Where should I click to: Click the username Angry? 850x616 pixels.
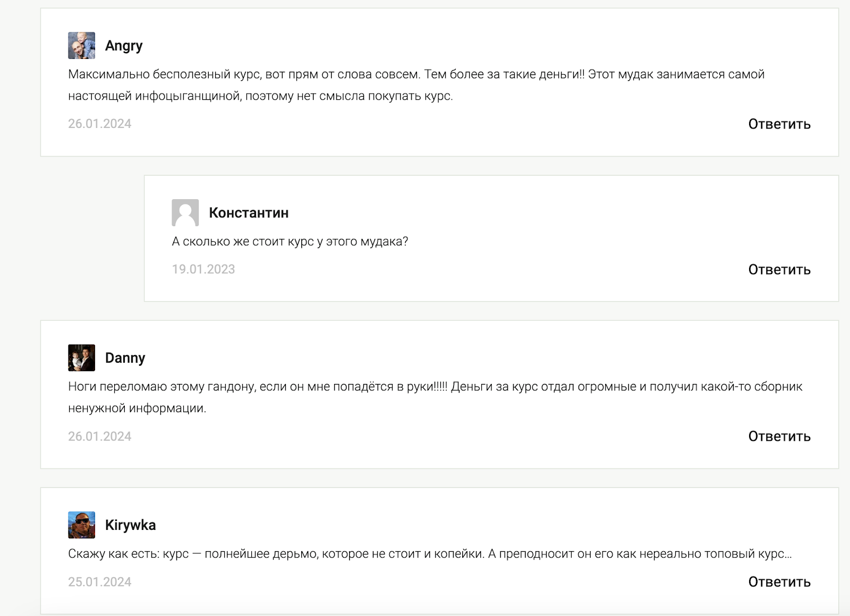(x=124, y=46)
